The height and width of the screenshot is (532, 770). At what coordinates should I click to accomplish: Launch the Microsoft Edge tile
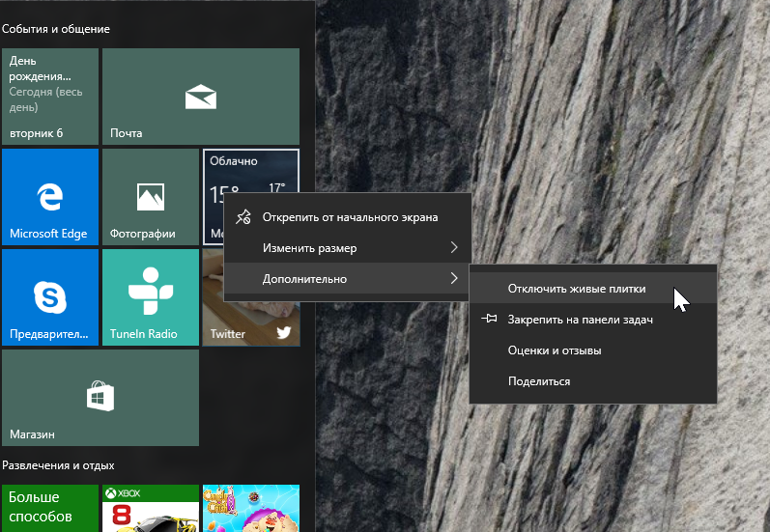[50, 197]
